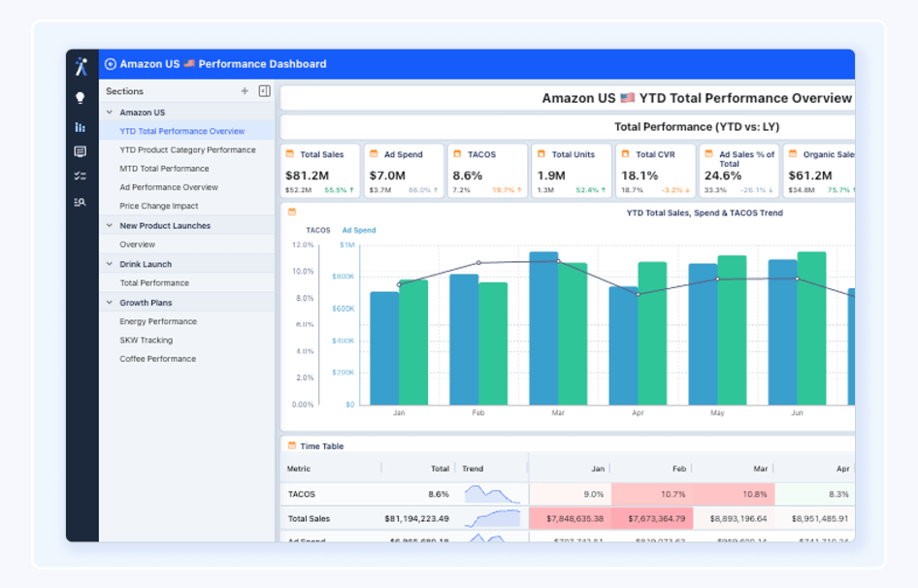The width and height of the screenshot is (918, 588).
Task: Select the March bar in the sales chart
Action: coord(543,330)
